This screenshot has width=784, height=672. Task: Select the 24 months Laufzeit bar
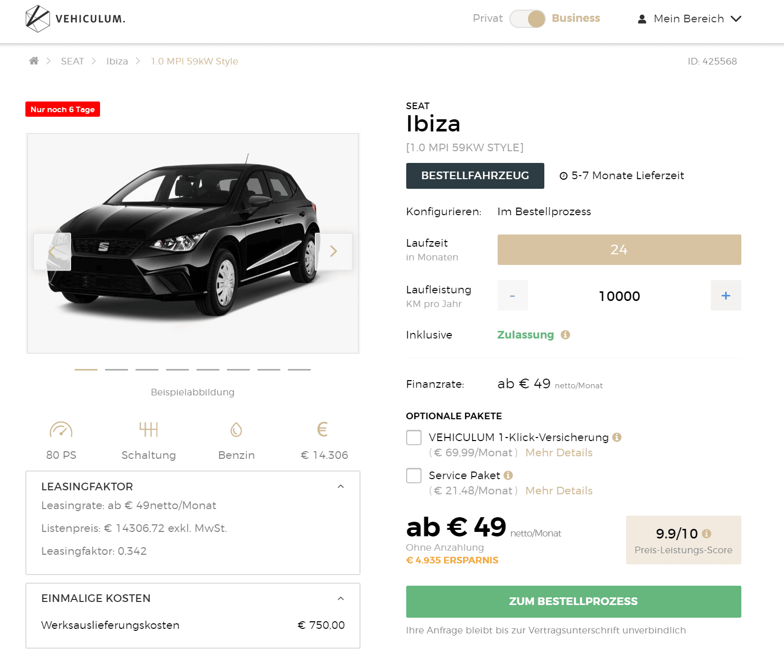click(x=619, y=250)
